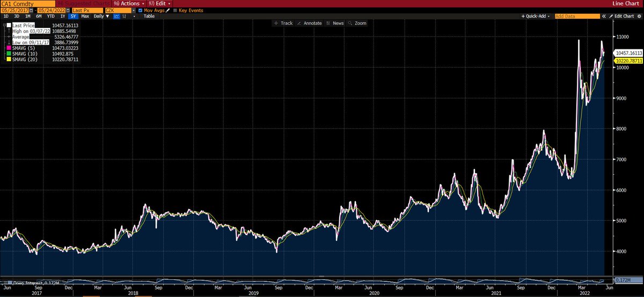Select the 1Y time range tab
644x297 pixels.
(x=63, y=16)
